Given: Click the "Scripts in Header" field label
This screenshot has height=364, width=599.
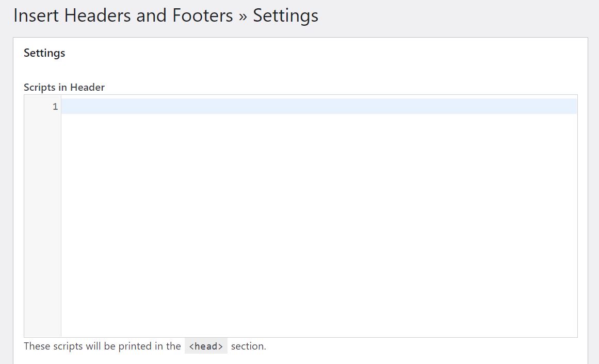Looking at the screenshot, I should point(64,87).
